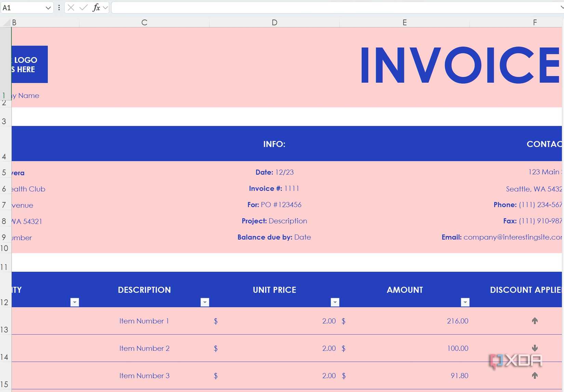
Task: Select column E header
Action: click(405, 23)
